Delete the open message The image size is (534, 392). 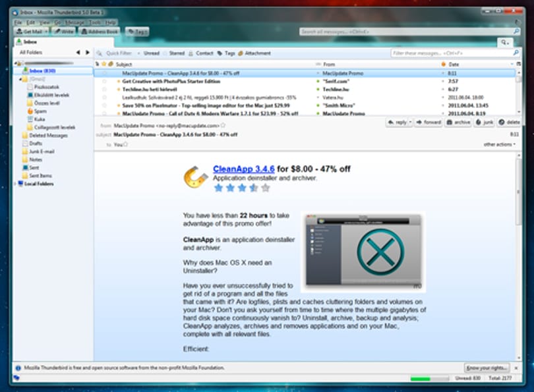pos(509,122)
